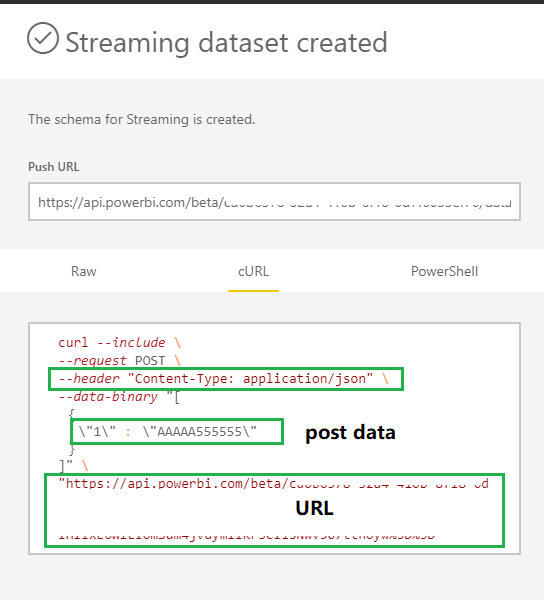Switch to the Raw tab
The width and height of the screenshot is (544, 600).
pyautogui.click(x=83, y=271)
